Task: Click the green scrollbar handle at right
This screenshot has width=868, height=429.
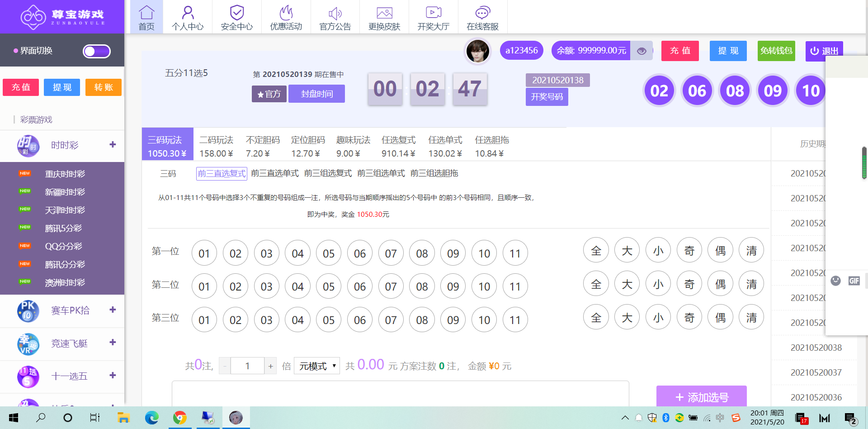Action: [x=864, y=163]
